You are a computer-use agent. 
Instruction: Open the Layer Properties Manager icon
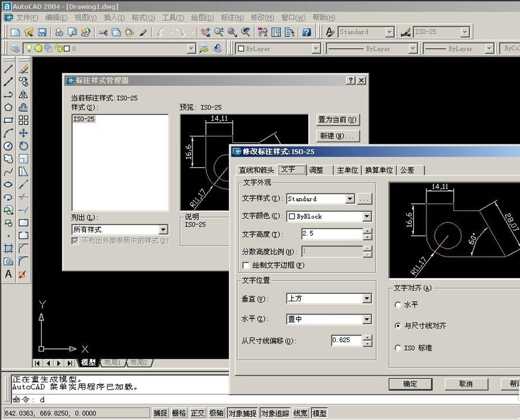15,48
